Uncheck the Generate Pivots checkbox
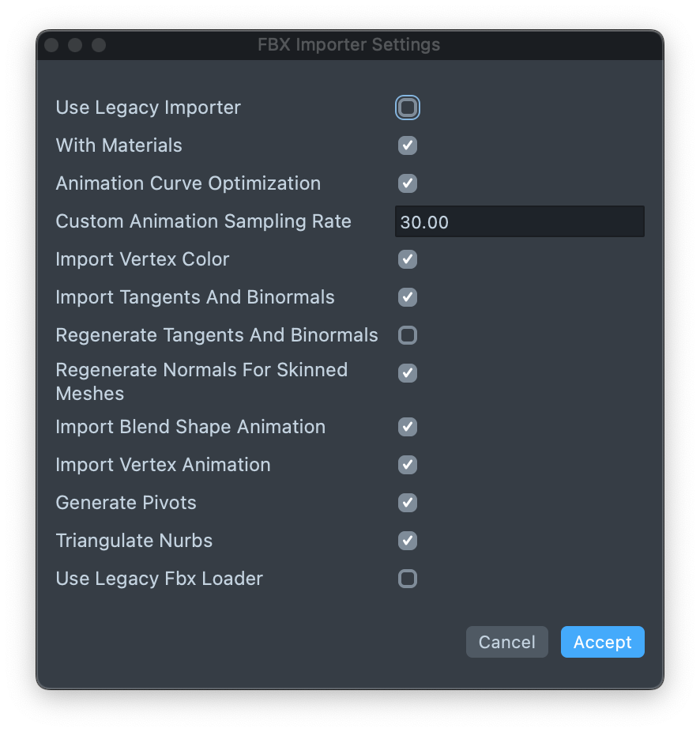 408,503
